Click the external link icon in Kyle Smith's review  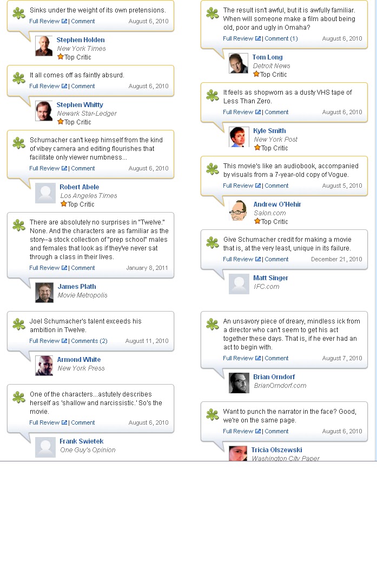click(257, 112)
